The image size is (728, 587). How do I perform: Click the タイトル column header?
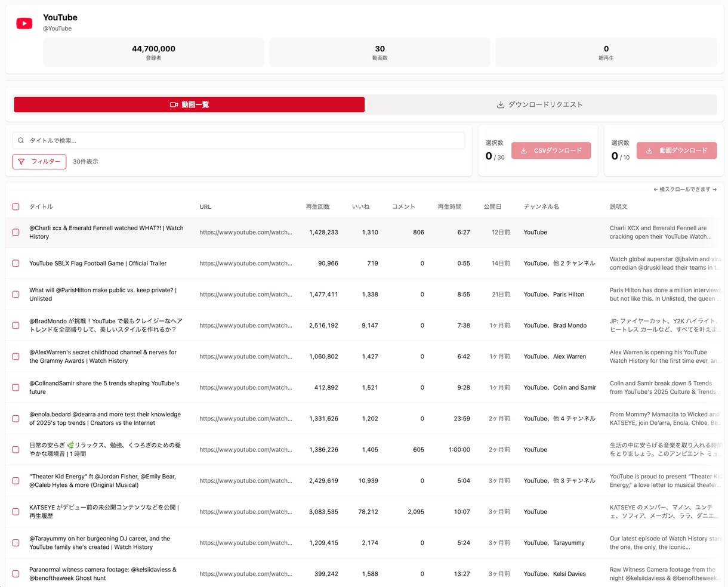41,207
